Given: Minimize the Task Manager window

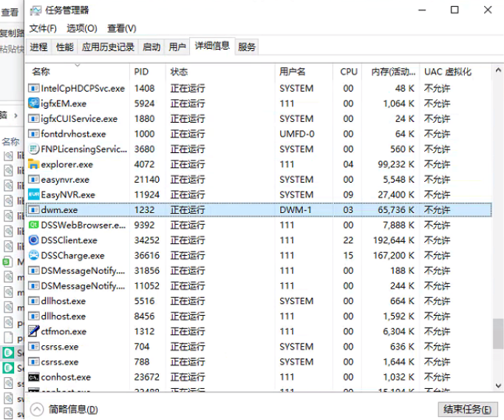Looking at the screenshot, I should point(422,10).
